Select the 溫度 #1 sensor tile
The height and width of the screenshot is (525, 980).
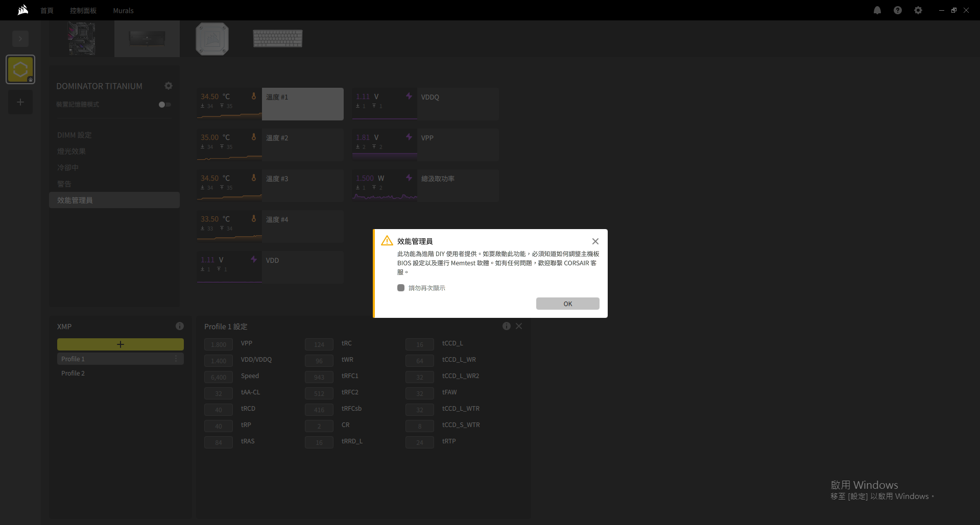coord(270,104)
